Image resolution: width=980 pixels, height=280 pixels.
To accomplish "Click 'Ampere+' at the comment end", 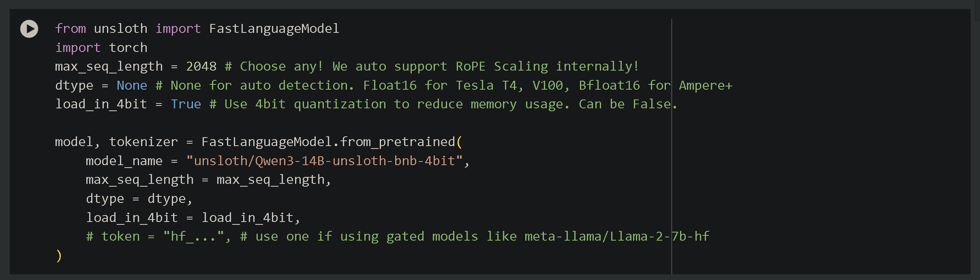I will click(x=706, y=86).
